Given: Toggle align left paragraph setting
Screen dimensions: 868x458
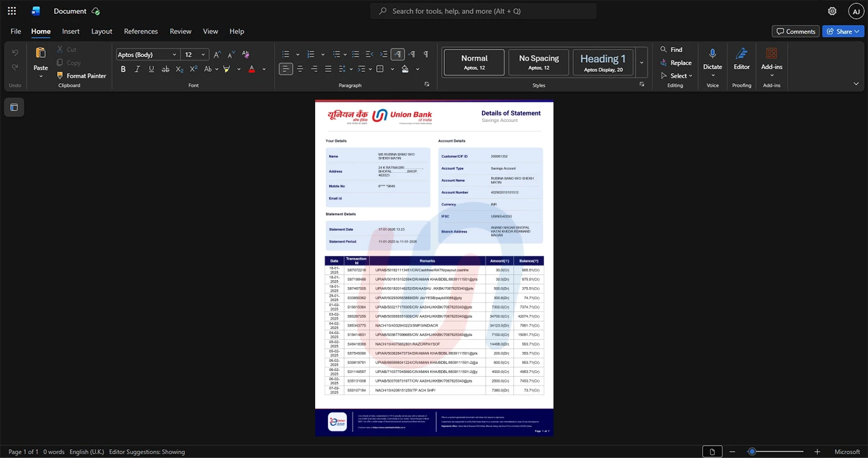Looking at the screenshot, I should (x=286, y=69).
